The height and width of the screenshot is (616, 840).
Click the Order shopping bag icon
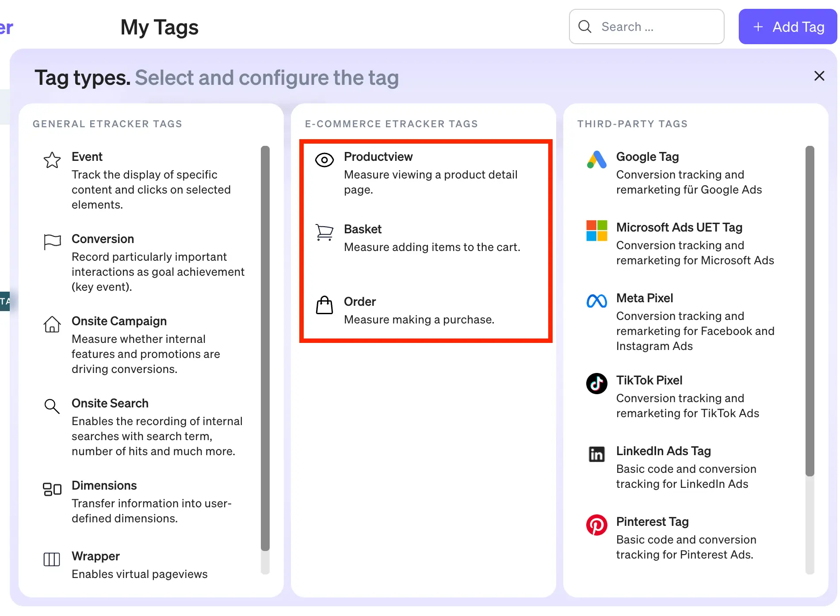tap(324, 305)
